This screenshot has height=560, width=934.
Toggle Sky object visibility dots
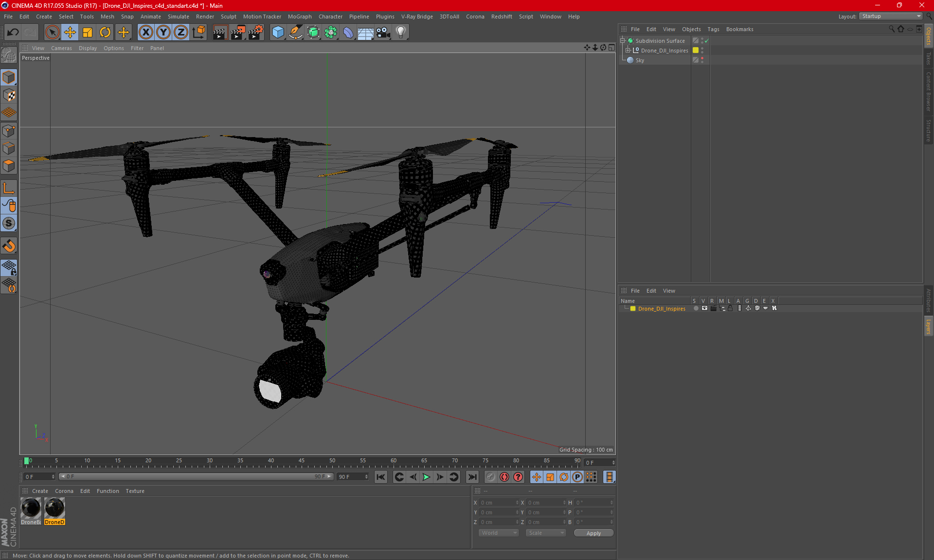pyautogui.click(x=702, y=60)
